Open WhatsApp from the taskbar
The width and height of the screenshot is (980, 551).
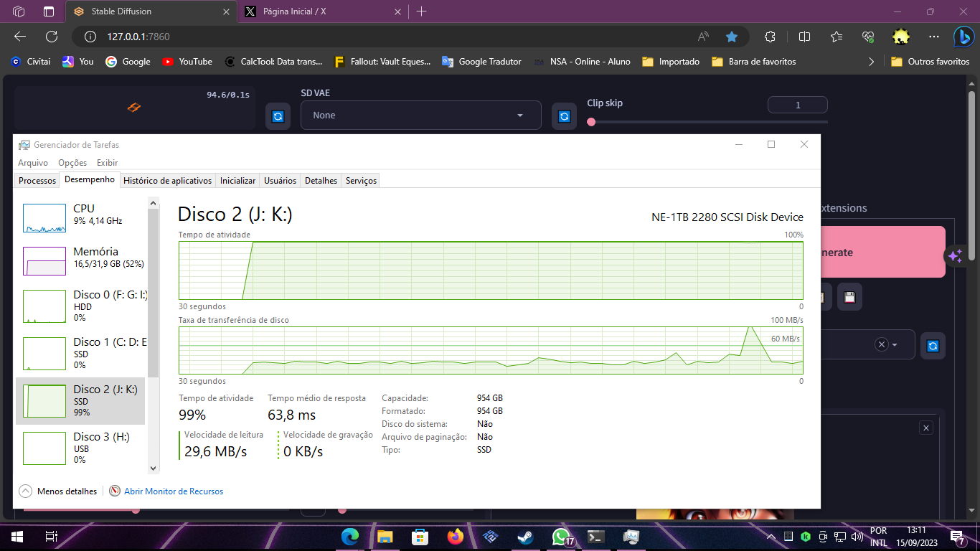561,536
